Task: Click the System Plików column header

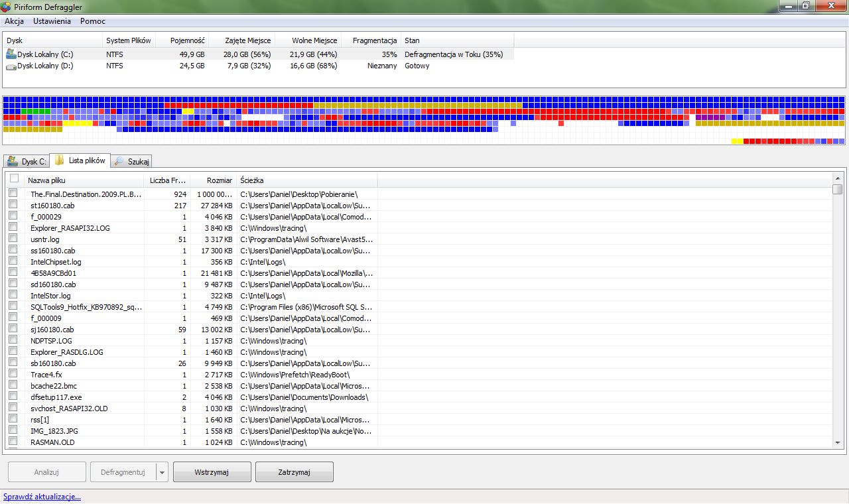Action: [x=129, y=40]
